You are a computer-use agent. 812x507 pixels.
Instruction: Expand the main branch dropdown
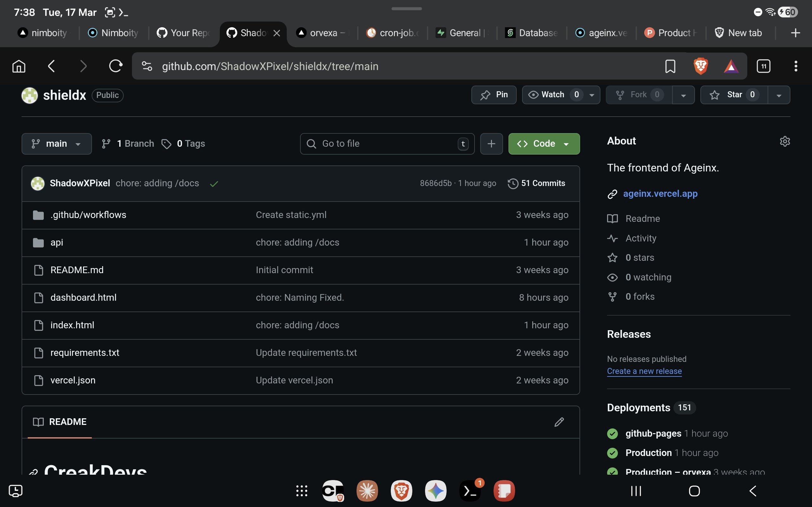tap(56, 144)
